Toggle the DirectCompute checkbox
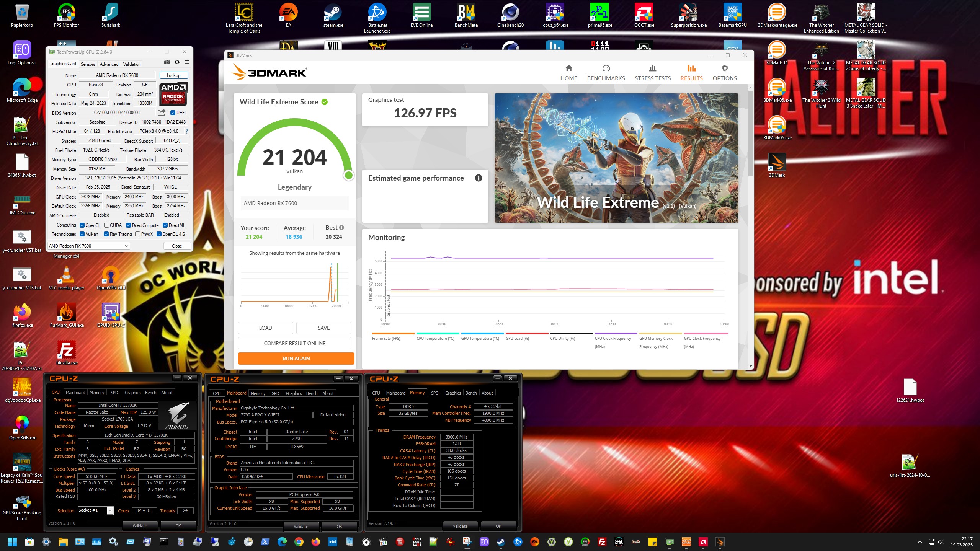 129,225
